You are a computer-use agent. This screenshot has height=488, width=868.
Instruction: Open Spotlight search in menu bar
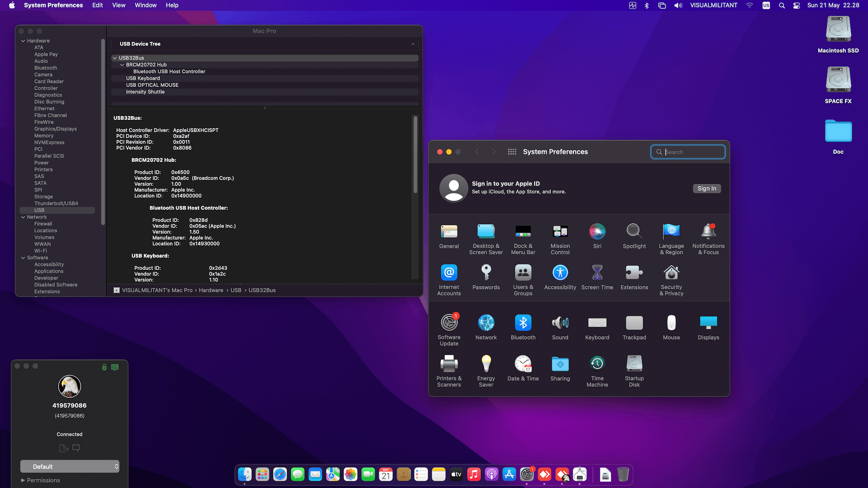pos(782,5)
